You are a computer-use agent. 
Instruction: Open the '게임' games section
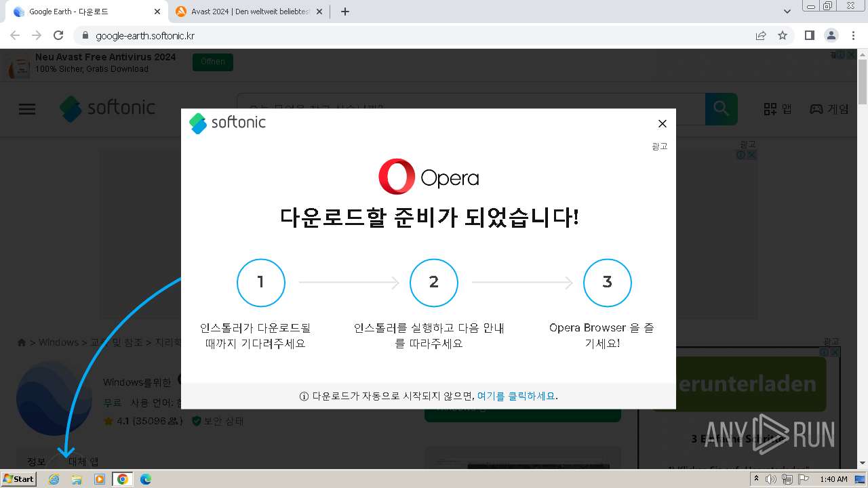coord(829,108)
